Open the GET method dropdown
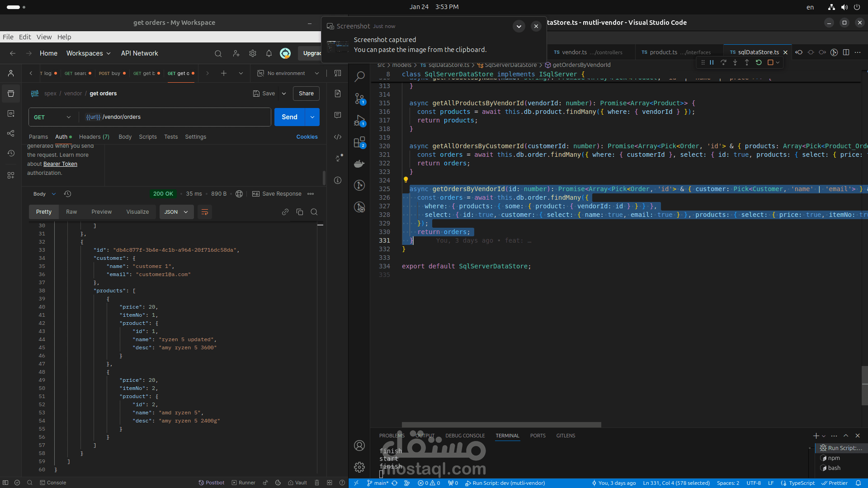The width and height of the screenshot is (868, 488). (52, 117)
